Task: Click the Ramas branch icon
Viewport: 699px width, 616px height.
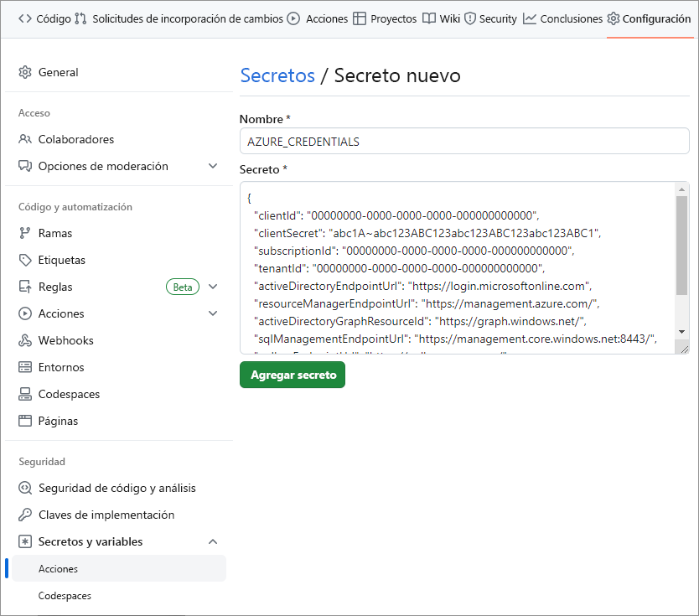Action: coord(25,234)
